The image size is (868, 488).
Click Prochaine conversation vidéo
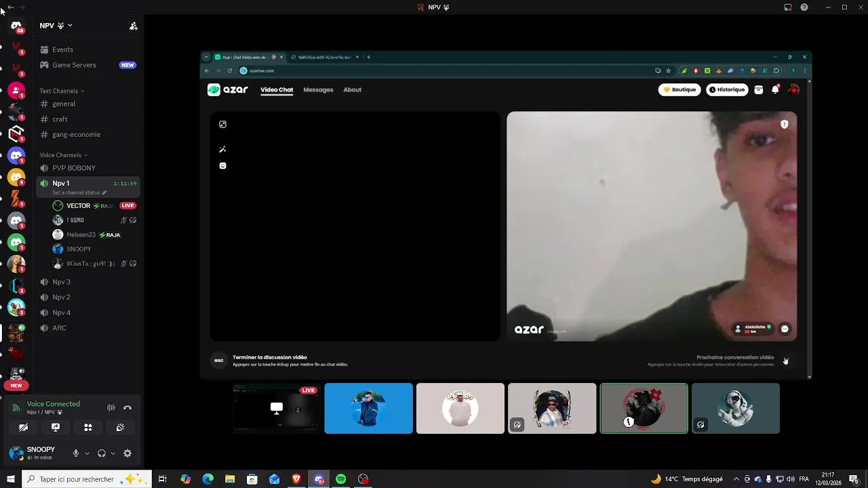pos(735,357)
